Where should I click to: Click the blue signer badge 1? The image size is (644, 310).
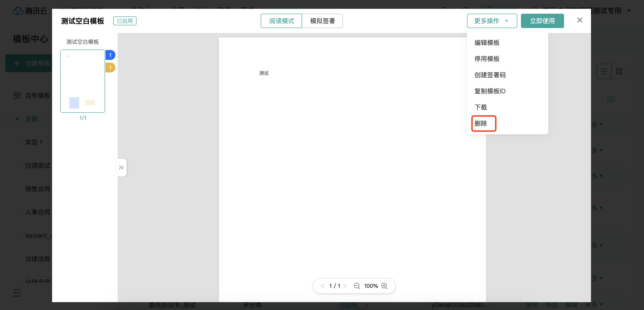(x=110, y=55)
